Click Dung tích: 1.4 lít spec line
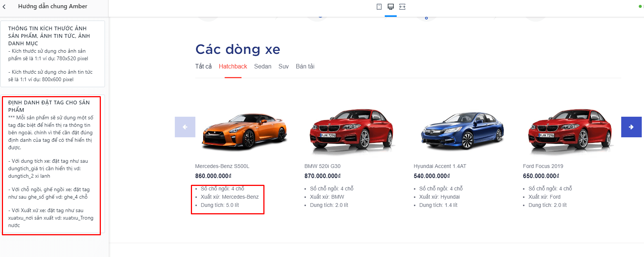 point(438,205)
